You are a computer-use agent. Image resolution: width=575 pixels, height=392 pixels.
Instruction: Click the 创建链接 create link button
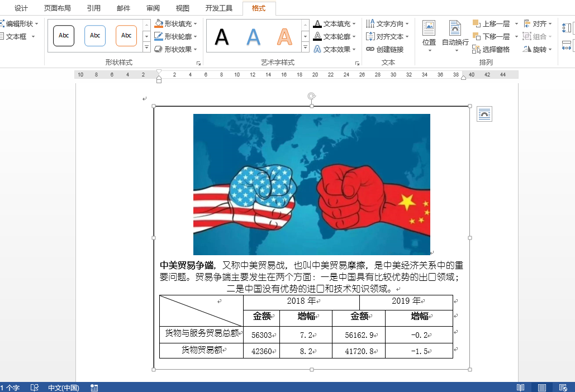[x=384, y=49]
